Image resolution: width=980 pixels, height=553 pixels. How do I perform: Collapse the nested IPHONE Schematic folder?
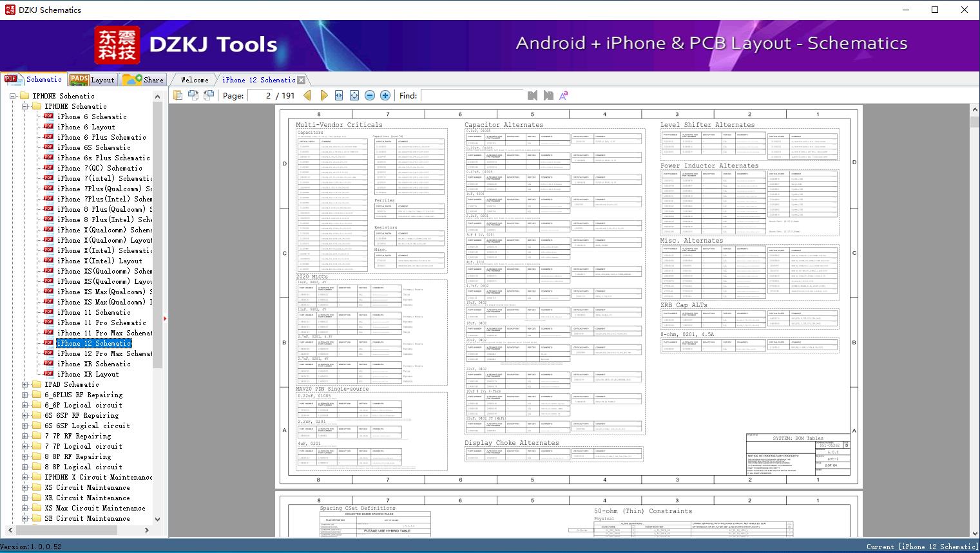click(25, 106)
